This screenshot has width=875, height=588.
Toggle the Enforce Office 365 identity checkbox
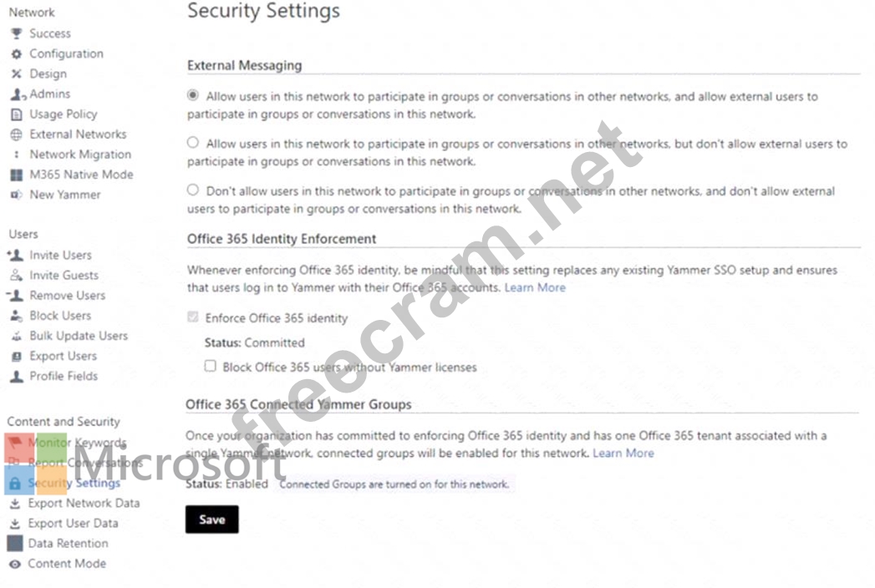pos(193,317)
